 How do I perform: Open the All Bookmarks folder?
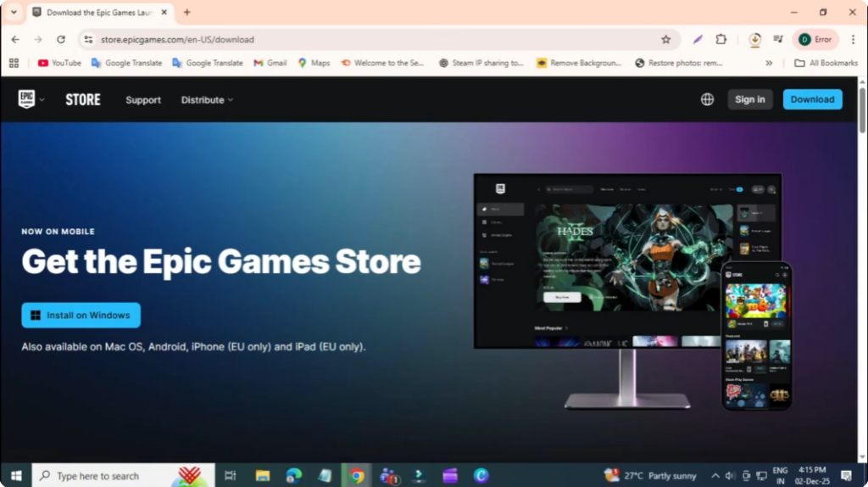point(826,63)
